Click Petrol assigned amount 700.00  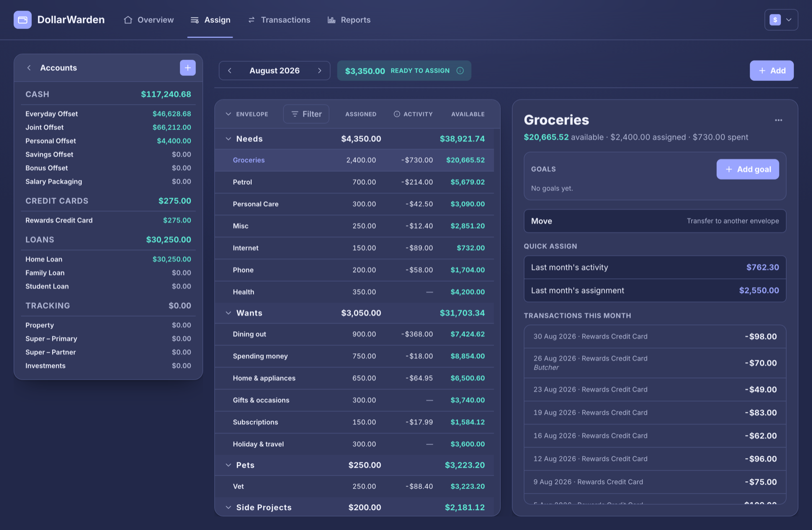click(x=364, y=182)
